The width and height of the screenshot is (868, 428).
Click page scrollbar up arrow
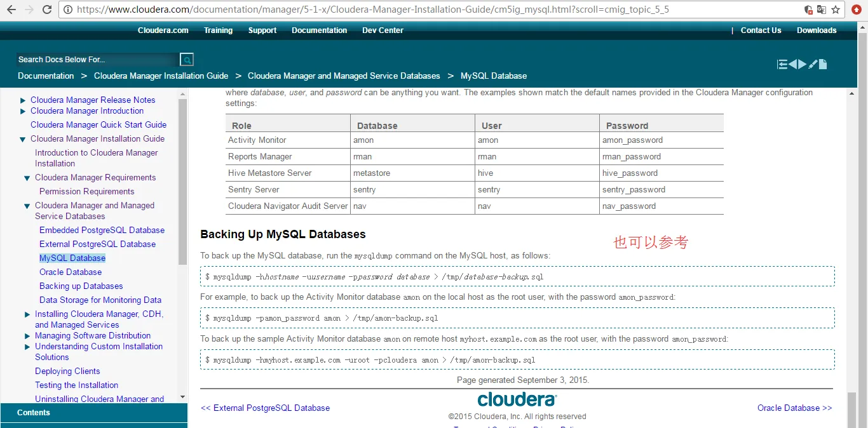tap(852, 93)
